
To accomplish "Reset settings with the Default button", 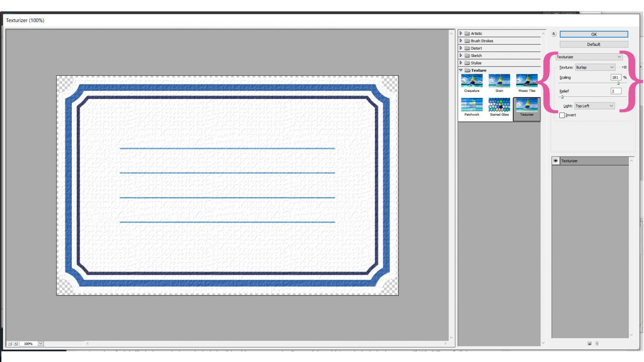I will pyautogui.click(x=593, y=44).
